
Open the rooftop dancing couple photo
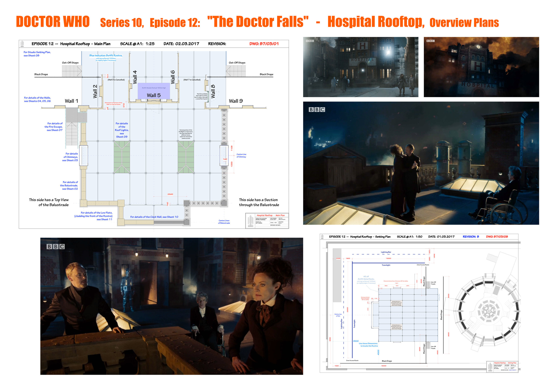421,163
